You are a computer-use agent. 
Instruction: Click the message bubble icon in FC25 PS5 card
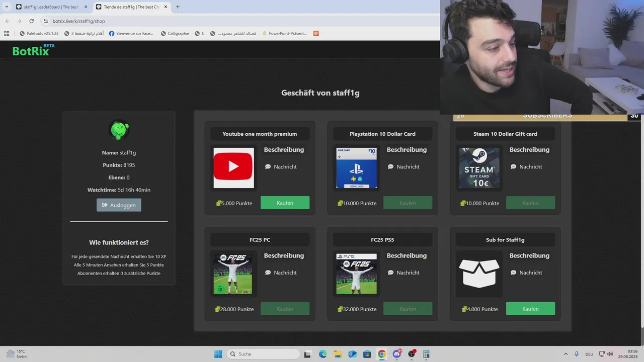pos(390,273)
